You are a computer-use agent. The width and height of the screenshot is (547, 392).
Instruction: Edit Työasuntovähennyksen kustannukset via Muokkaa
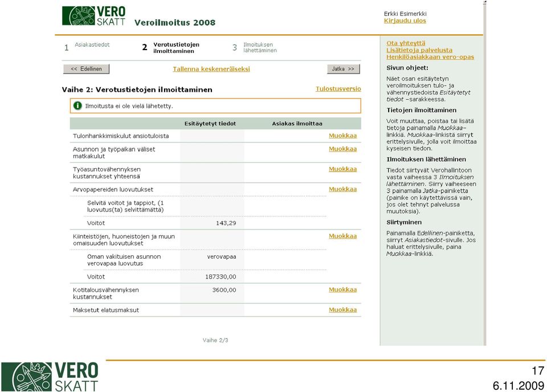342,169
